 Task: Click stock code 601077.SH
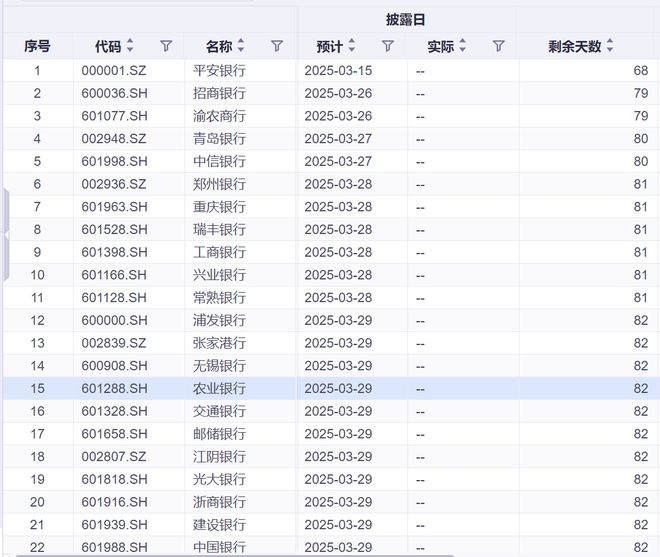pos(114,116)
